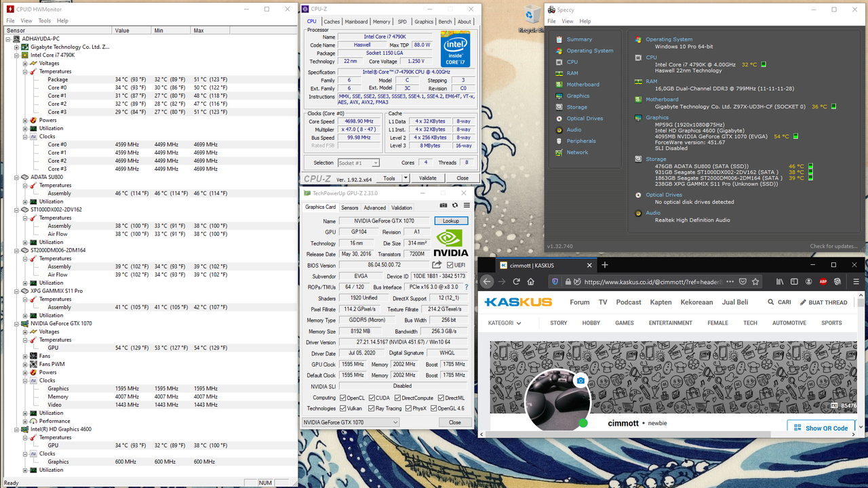This screenshot has width=868, height=488.
Task: Open the Kaskus KATEGORI dropdown
Action: [505, 323]
